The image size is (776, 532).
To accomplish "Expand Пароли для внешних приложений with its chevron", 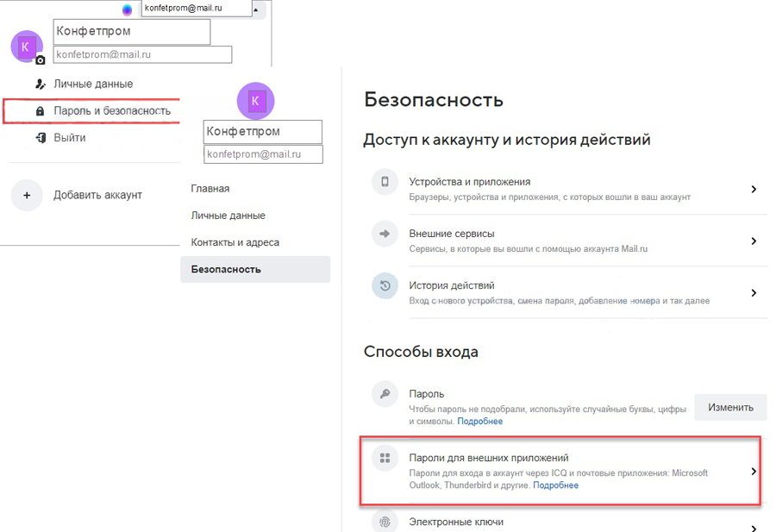I will click(754, 472).
